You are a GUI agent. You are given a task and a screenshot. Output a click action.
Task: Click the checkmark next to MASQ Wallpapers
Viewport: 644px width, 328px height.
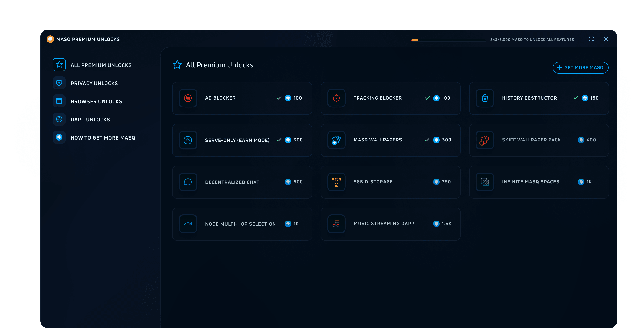427,140
